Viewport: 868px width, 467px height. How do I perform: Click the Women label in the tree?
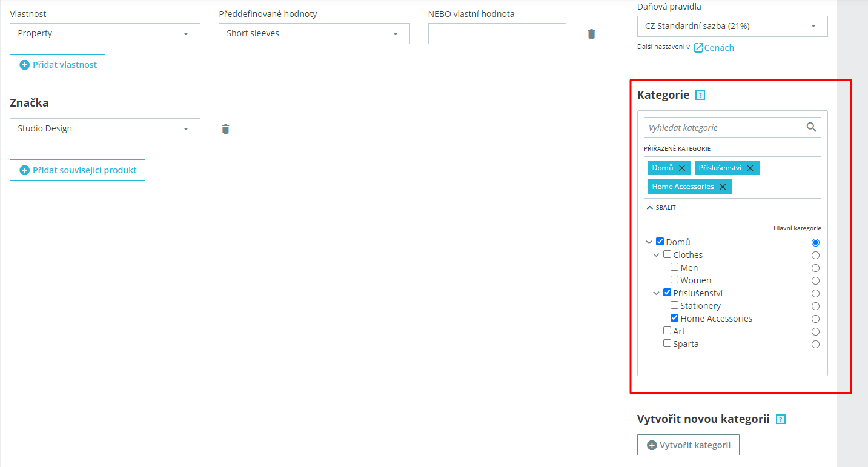coord(696,280)
